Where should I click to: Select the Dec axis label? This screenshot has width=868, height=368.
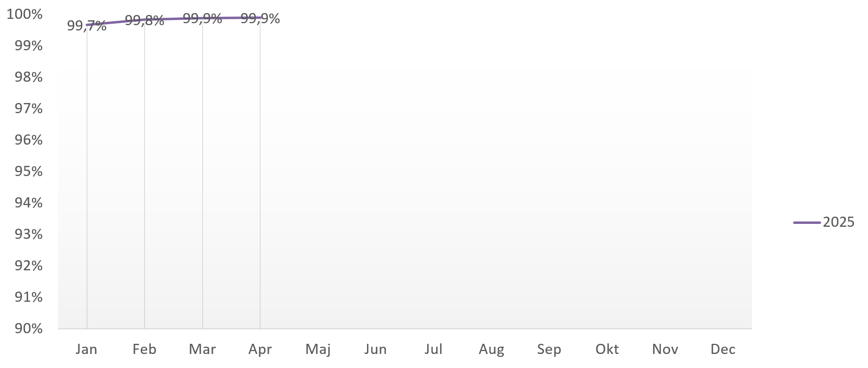click(x=723, y=349)
